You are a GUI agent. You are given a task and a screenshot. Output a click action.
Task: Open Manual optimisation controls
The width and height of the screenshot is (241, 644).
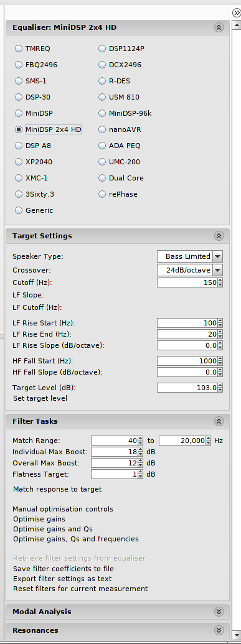(x=63, y=509)
